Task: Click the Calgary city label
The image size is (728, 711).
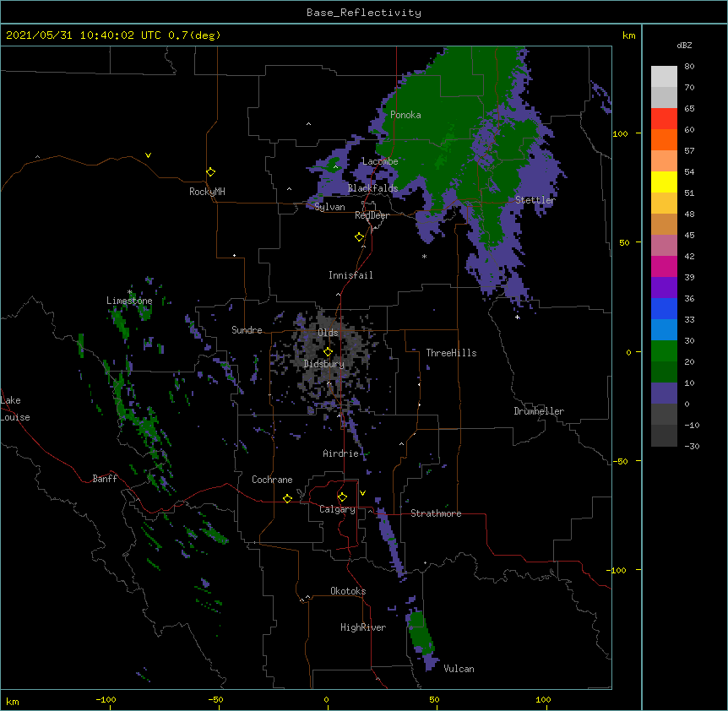Action: (338, 509)
